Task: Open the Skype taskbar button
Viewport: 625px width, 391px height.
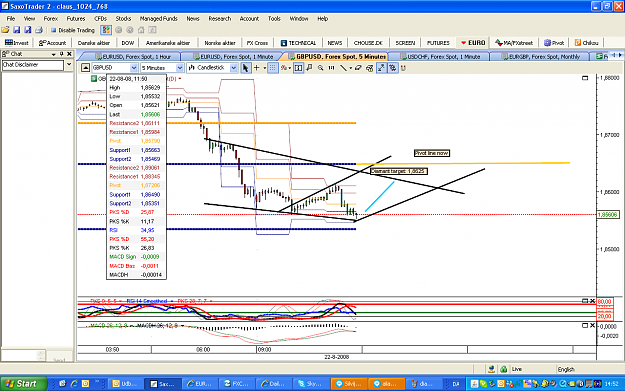Action: coord(311,383)
